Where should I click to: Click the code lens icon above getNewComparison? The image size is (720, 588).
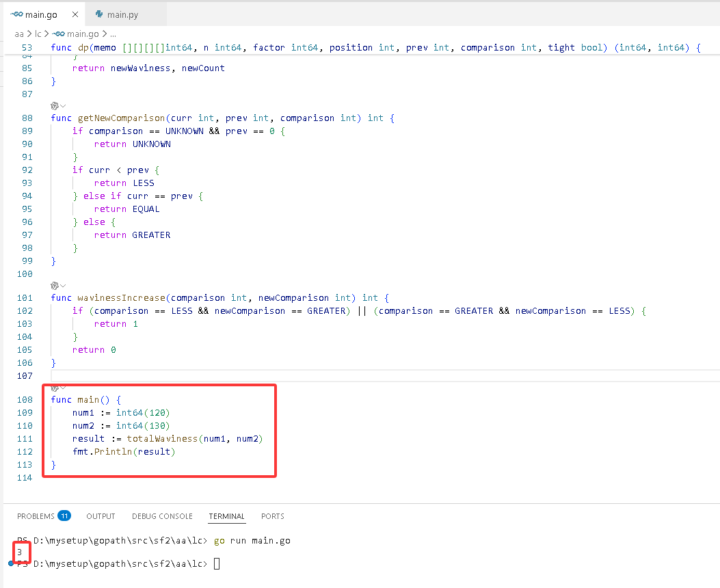55,105
